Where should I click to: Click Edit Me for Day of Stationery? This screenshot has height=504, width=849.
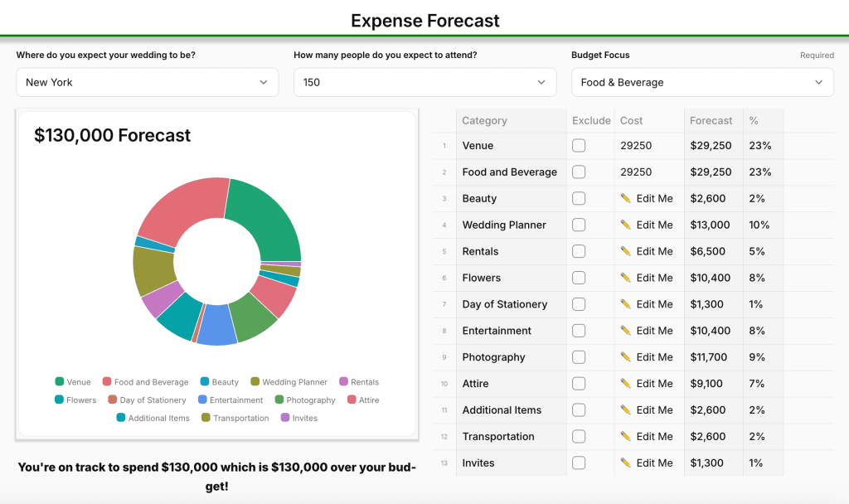point(654,304)
